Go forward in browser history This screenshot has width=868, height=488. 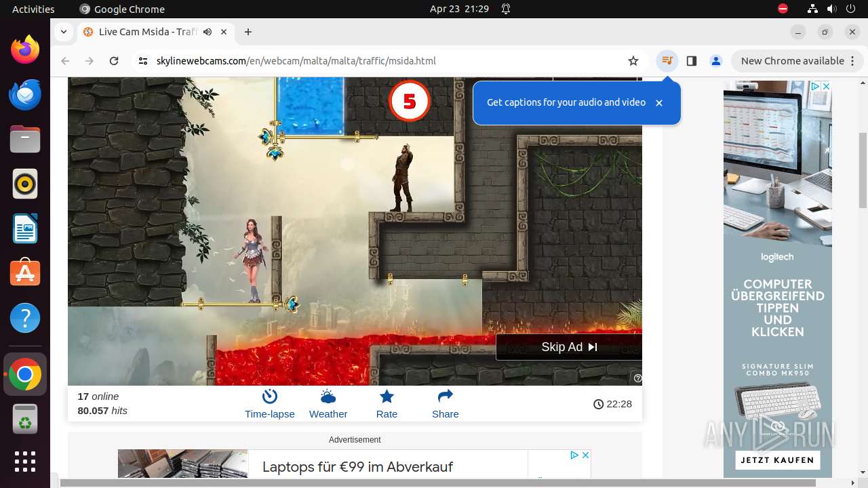90,61
